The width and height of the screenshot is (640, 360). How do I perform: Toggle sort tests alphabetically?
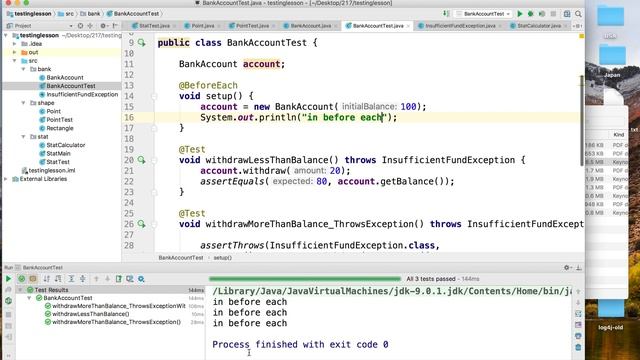pos(47,279)
